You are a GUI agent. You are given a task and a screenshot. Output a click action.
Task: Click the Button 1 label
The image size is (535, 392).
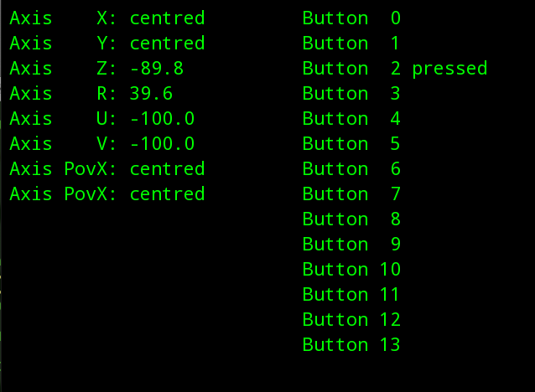(351, 44)
